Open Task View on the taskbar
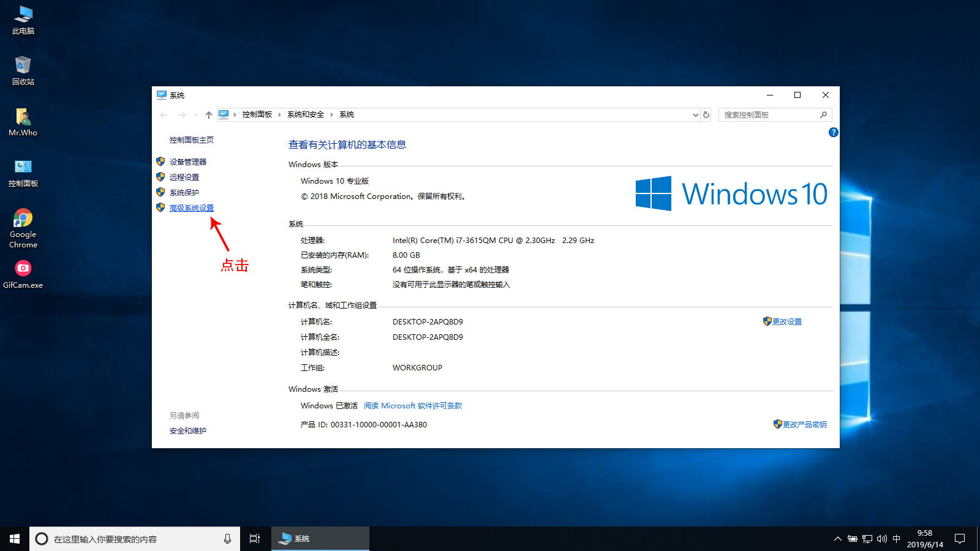Screen dimensions: 980x551 (255, 539)
